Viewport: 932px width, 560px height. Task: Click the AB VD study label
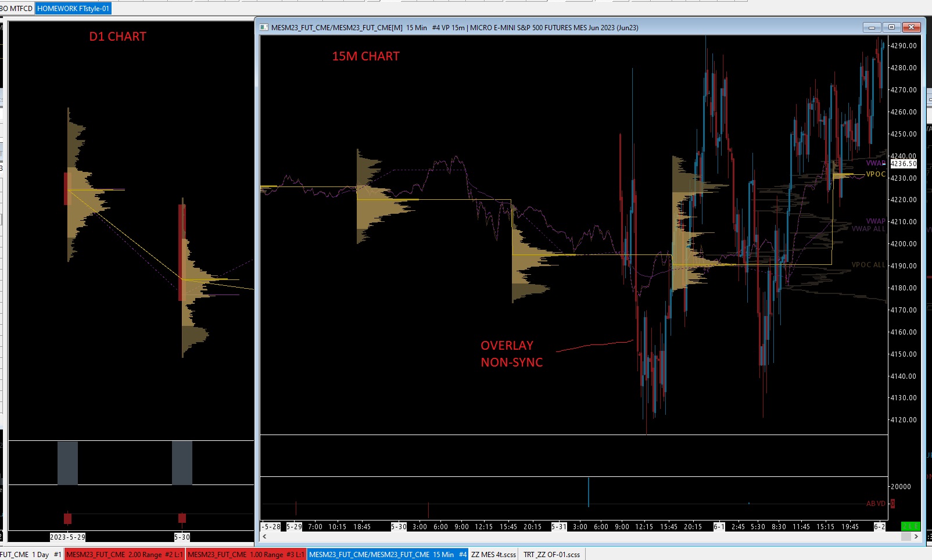[876, 504]
